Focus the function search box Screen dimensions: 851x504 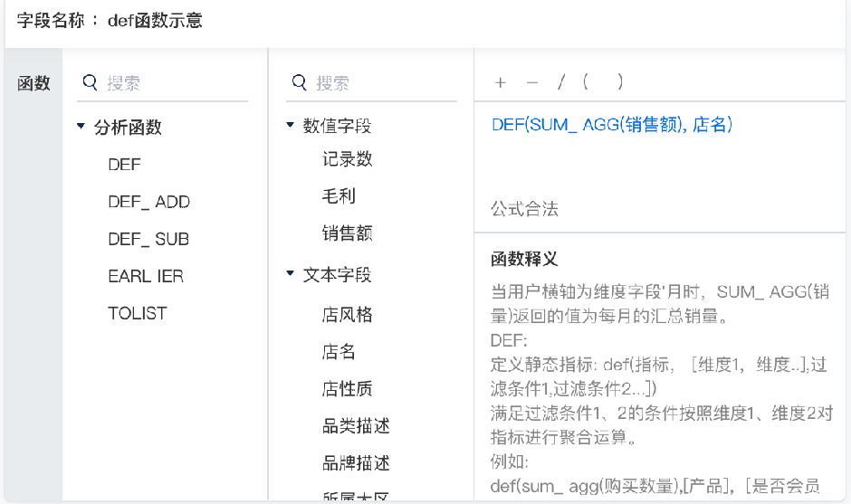click(162, 83)
